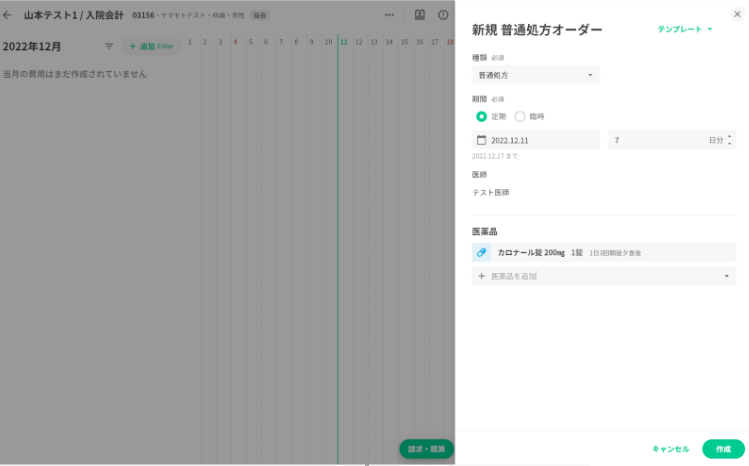Click plus icon in 医薬品を追加 row

pos(482,276)
